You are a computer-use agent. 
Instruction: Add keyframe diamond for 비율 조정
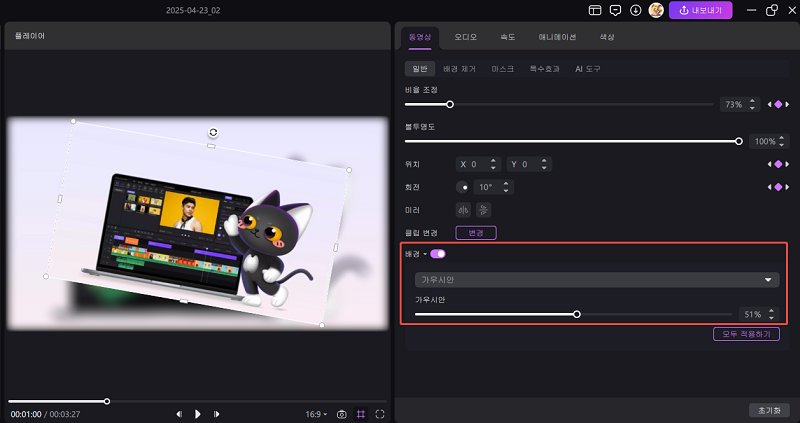point(778,105)
